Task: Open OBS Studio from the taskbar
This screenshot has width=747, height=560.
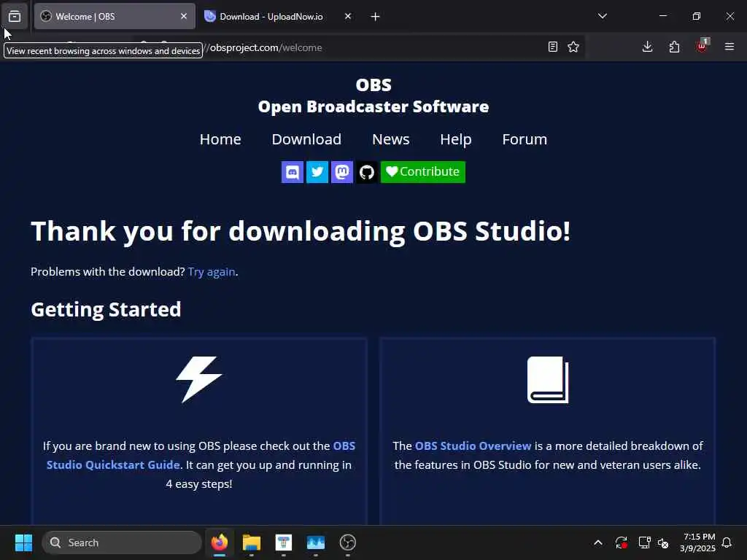Action: tap(348, 542)
